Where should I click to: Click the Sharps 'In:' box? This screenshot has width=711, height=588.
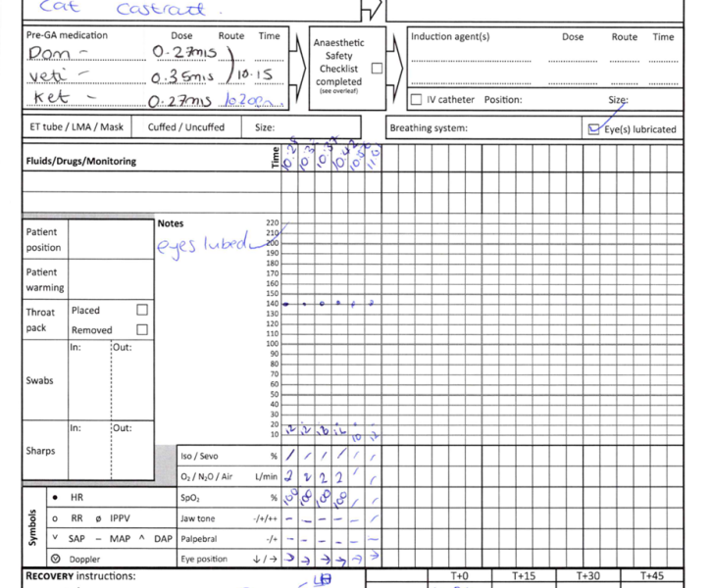[90, 450]
